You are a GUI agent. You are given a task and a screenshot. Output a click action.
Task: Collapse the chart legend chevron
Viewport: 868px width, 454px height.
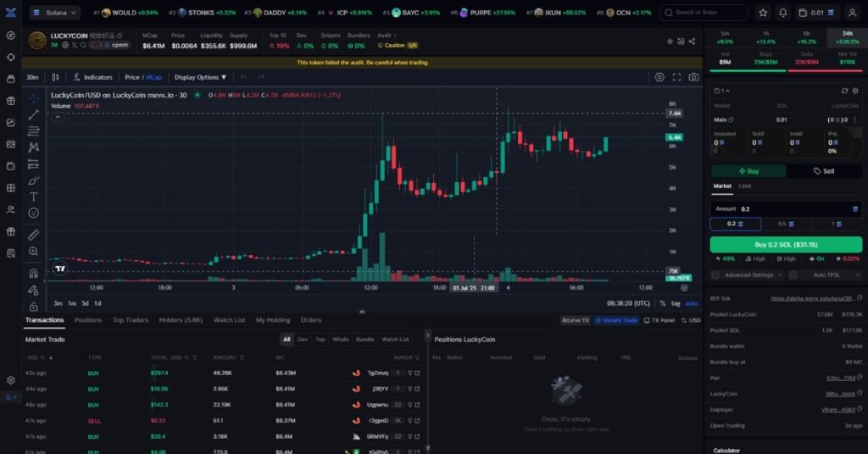pos(58,117)
